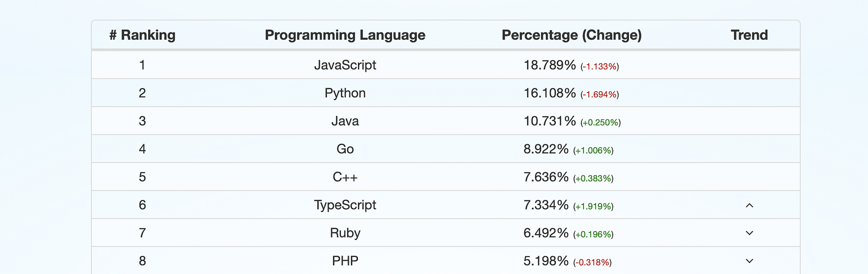The height and width of the screenshot is (274, 868).
Task: Select the C++ language cell
Action: coord(345,177)
